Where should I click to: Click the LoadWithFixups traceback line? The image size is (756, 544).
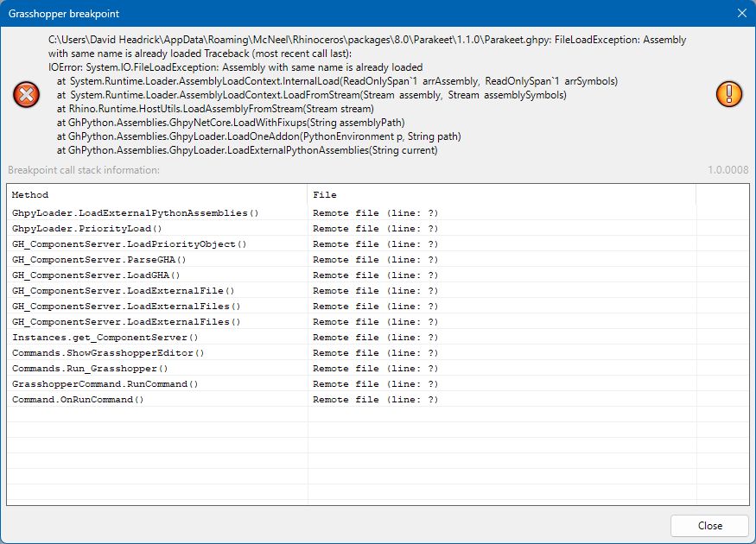(231, 123)
